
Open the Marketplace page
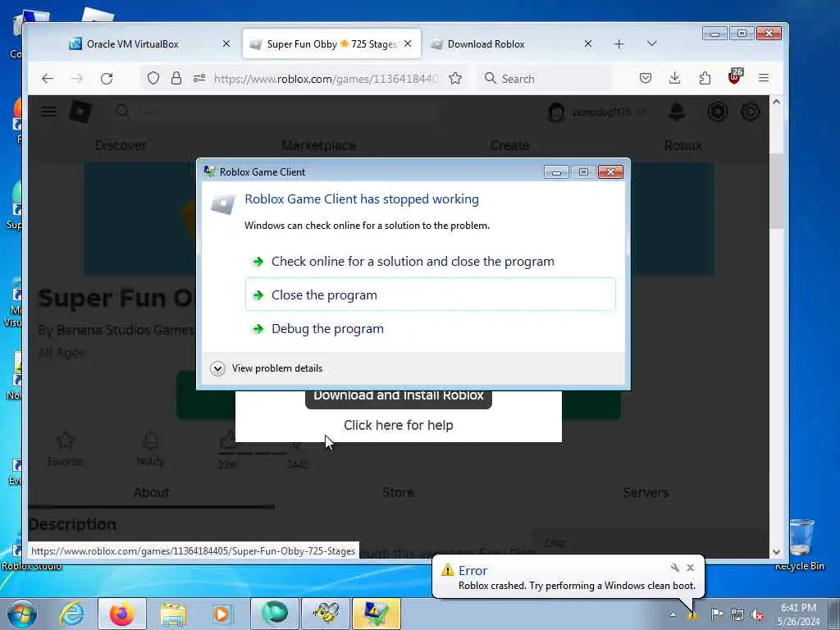[319, 145]
